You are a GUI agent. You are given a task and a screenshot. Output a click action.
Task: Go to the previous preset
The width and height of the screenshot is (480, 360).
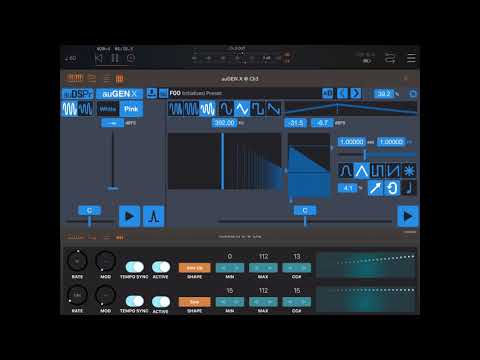[x=343, y=93]
